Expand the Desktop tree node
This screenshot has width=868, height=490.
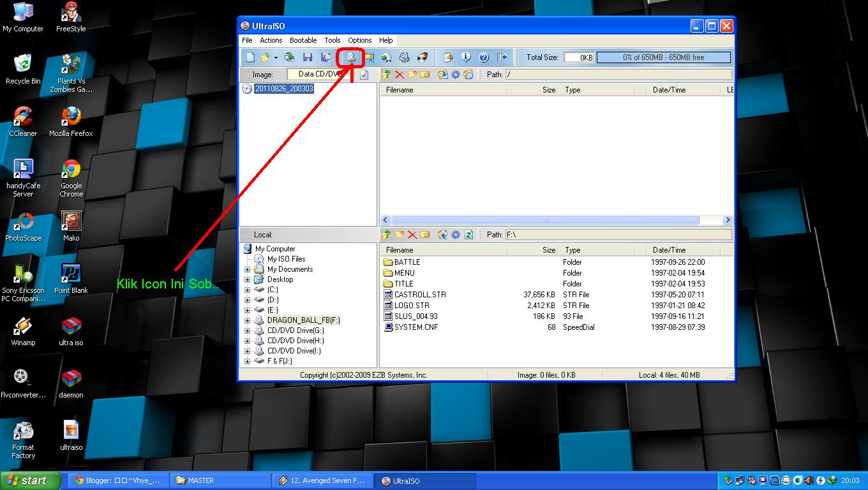(248, 279)
